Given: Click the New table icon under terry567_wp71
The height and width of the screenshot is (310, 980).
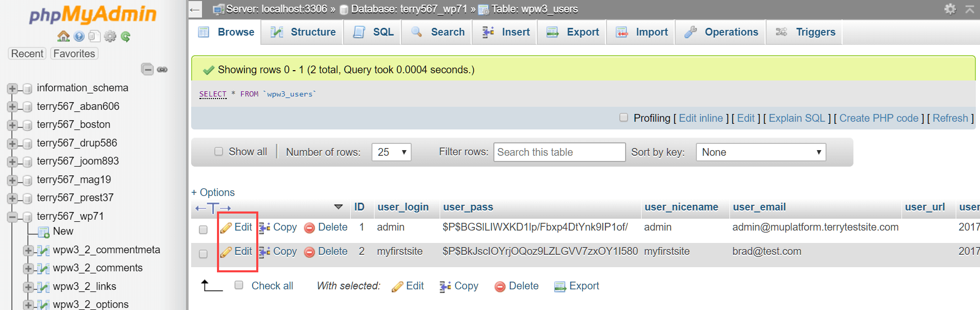Looking at the screenshot, I should click(x=44, y=232).
